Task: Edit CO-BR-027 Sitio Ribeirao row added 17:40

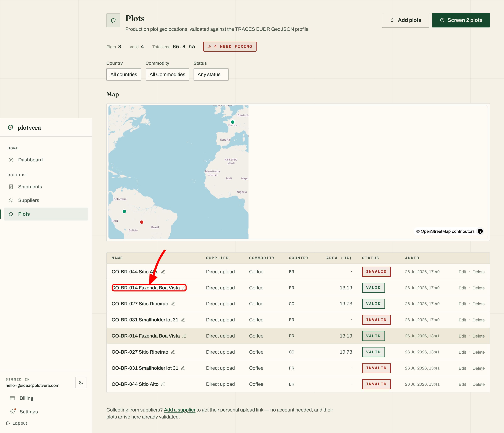Action: [x=462, y=304]
